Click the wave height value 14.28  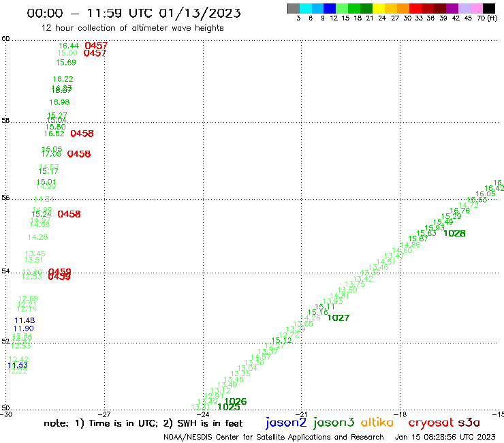coord(37,237)
